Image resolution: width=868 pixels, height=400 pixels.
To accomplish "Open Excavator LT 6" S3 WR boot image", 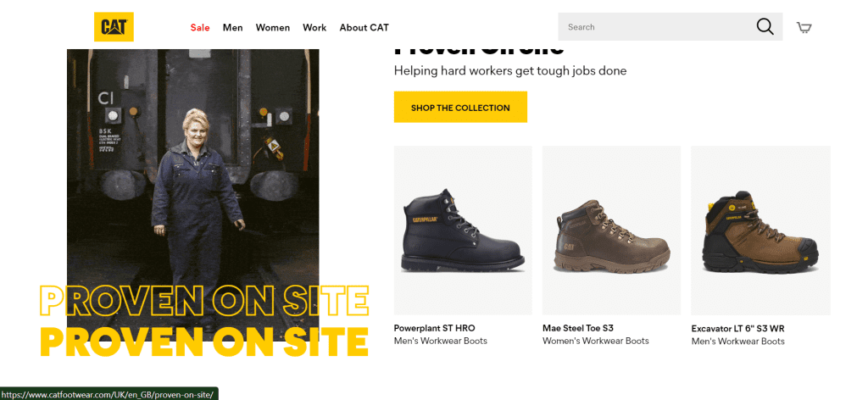I will coord(760,231).
